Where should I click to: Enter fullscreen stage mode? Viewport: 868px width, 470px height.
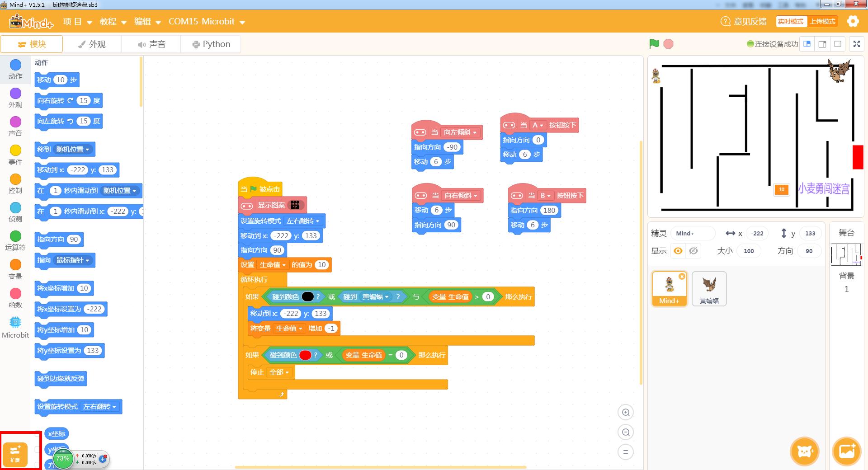tap(856, 44)
